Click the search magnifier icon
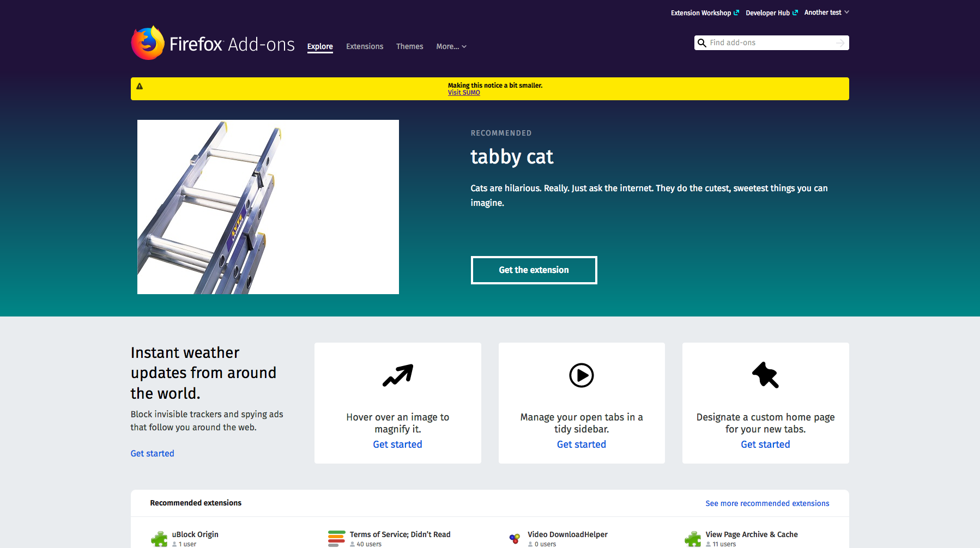Viewport: 980px width, 548px height. coord(702,43)
